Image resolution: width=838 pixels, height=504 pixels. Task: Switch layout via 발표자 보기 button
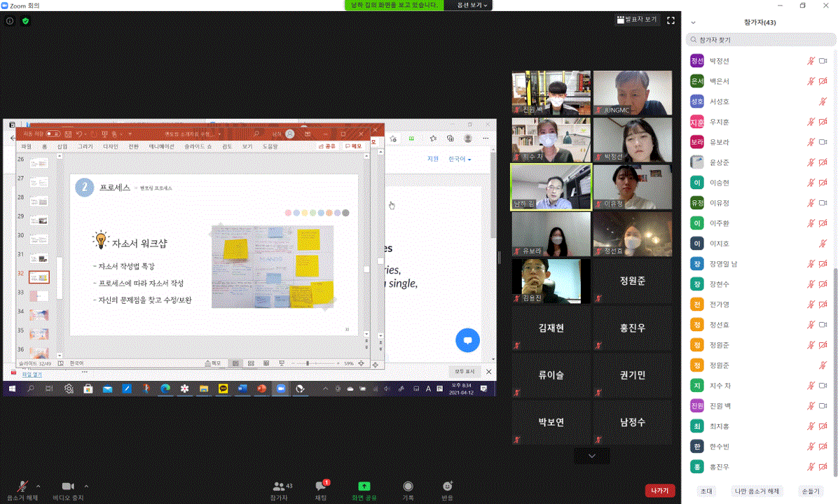636,20
